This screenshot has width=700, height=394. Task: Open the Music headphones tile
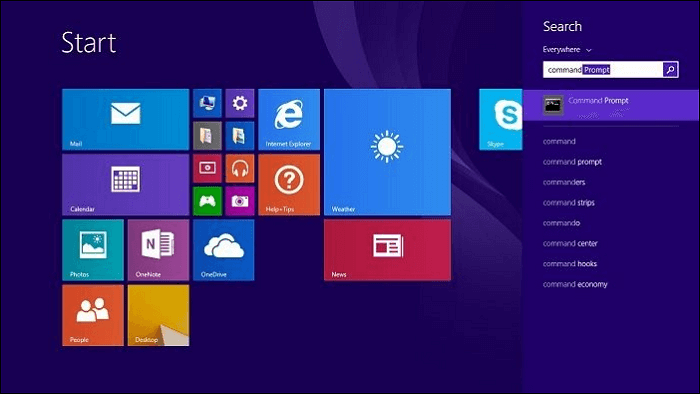coord(240,169)
